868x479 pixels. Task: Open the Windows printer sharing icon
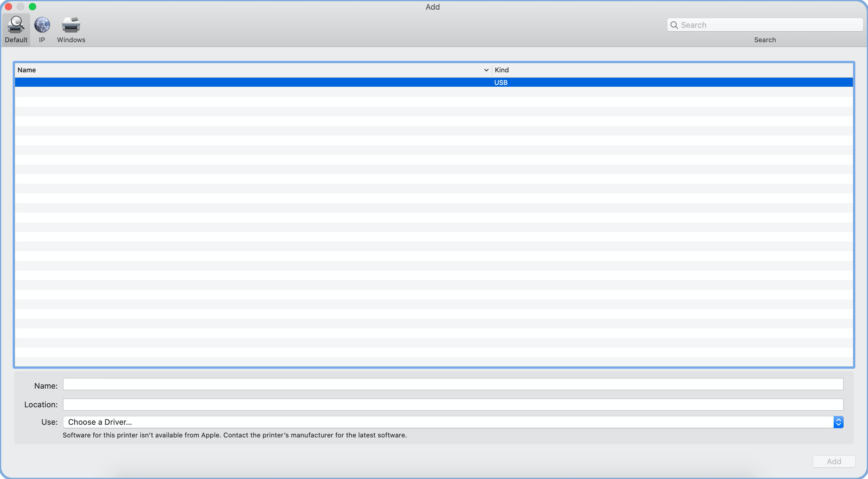point(71,25)
